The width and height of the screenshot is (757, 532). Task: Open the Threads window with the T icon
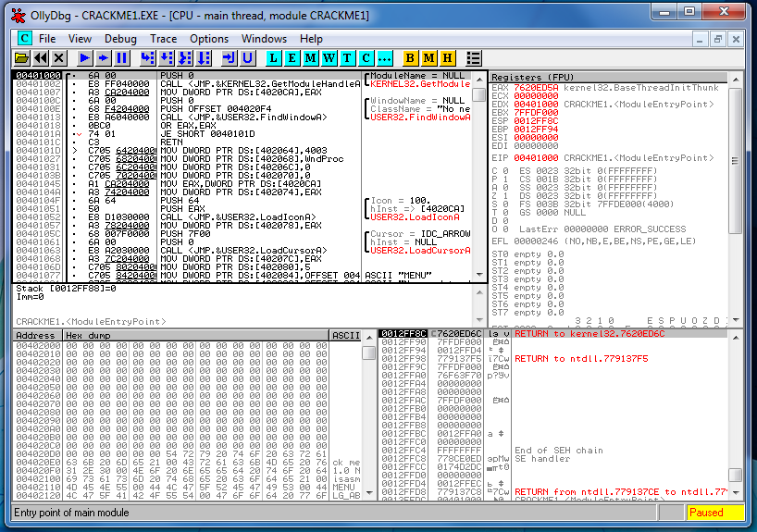click(x=347, y=58)
